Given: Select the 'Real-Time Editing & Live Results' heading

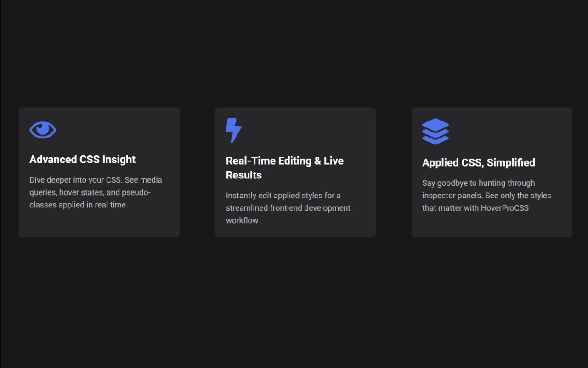Looking at the screenshot, I should tap(285, 168).
